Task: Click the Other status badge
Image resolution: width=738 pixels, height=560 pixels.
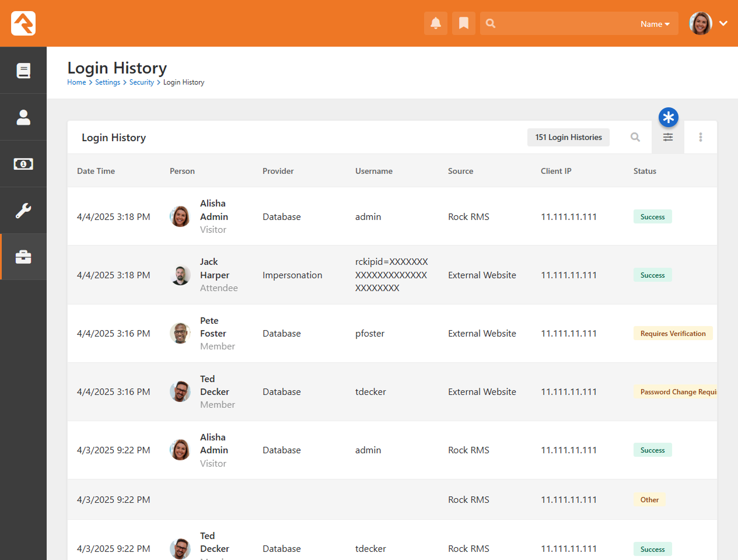Action: pyautogui.click(x=649, y=500)
